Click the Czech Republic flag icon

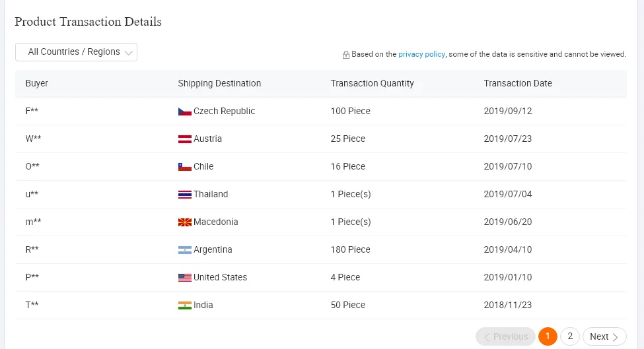click(x=184, y=111)
